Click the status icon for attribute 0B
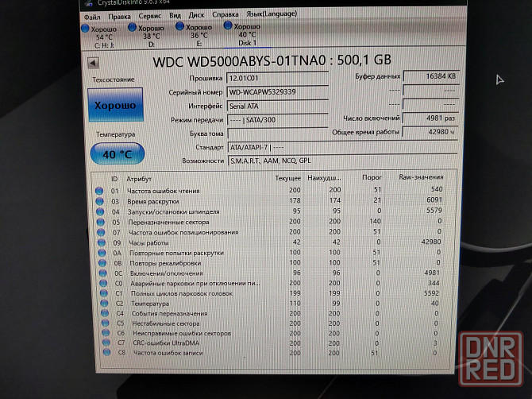 pyautogui.click(x=102, y=263)
